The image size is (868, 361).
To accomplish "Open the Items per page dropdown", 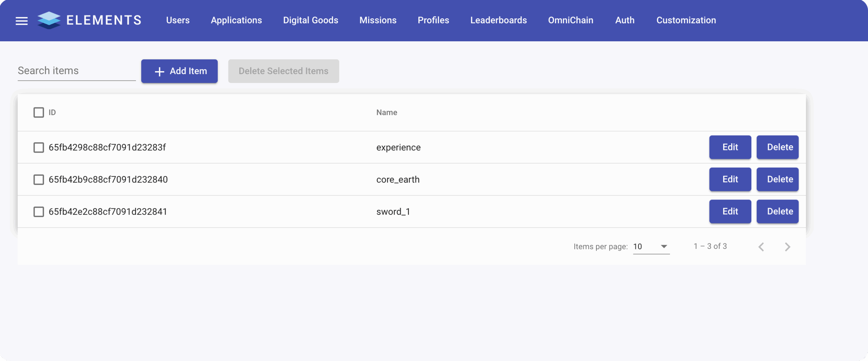I will click(651, 247).
